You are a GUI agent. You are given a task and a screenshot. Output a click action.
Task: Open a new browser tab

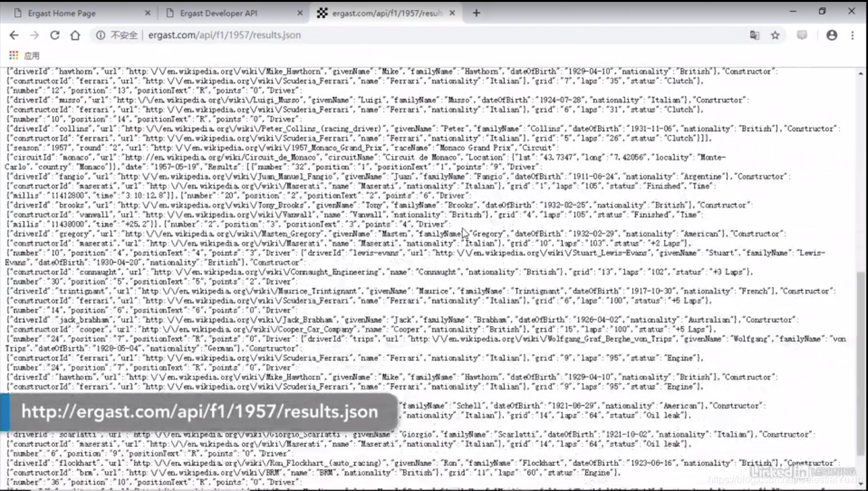pos(477,12)
